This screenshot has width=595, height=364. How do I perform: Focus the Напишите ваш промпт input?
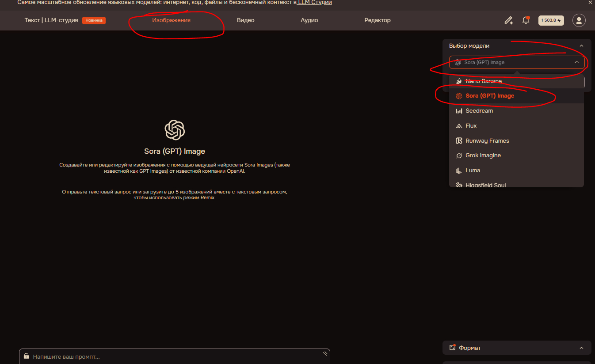pos(175,356)
